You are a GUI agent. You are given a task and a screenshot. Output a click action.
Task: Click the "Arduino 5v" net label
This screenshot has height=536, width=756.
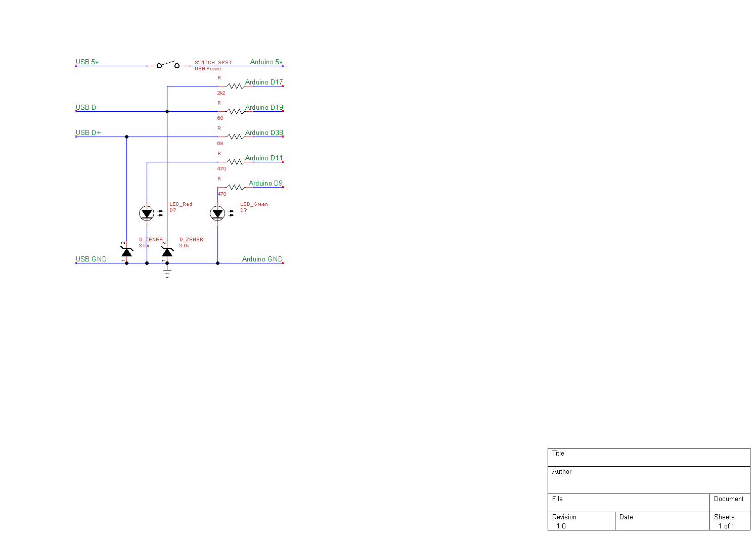[x=266, y=62]
